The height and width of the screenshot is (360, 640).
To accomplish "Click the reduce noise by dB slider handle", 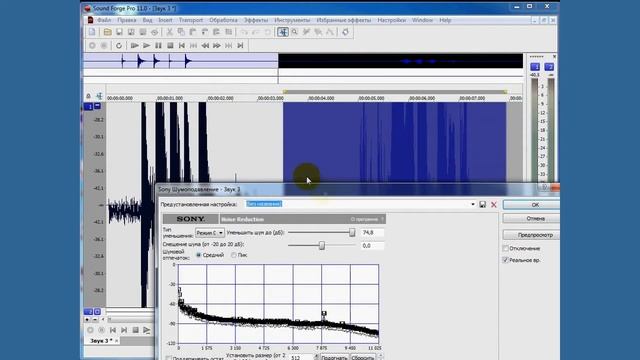I will coord(352,233).
